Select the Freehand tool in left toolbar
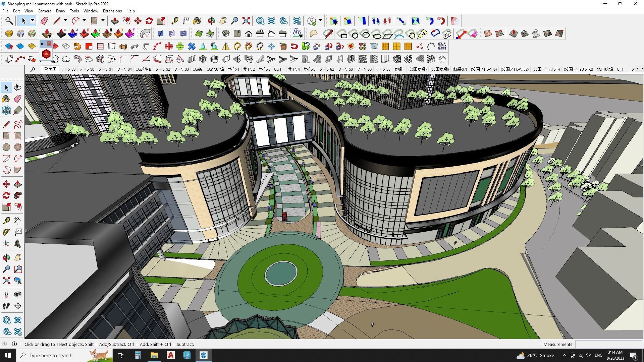 pos(18,124)
